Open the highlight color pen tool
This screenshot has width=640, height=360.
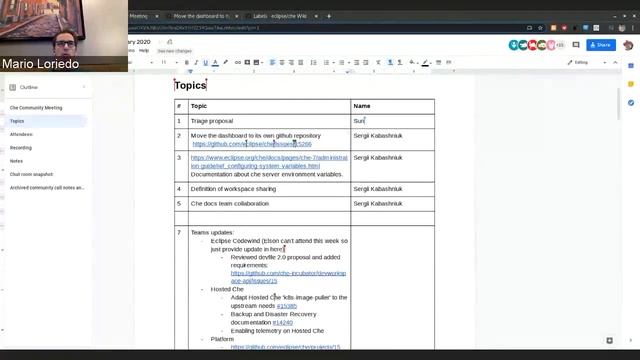coord(225,62)
